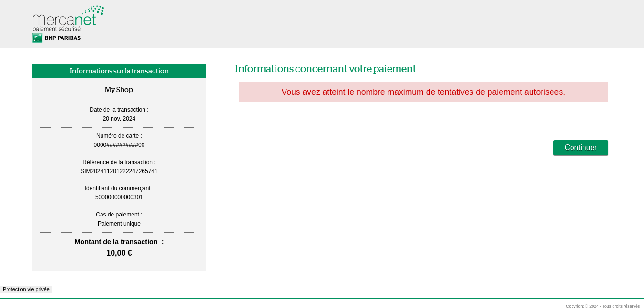Screen dimensions: 644x308
Task: Click the 'Paiement unique' payment case value
Action: tap(119, 224)
